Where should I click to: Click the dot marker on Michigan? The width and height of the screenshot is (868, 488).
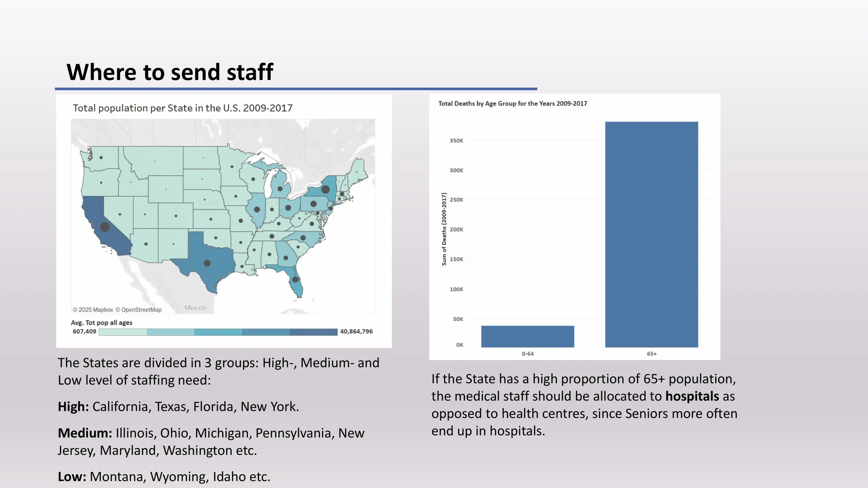coord(280,189)
